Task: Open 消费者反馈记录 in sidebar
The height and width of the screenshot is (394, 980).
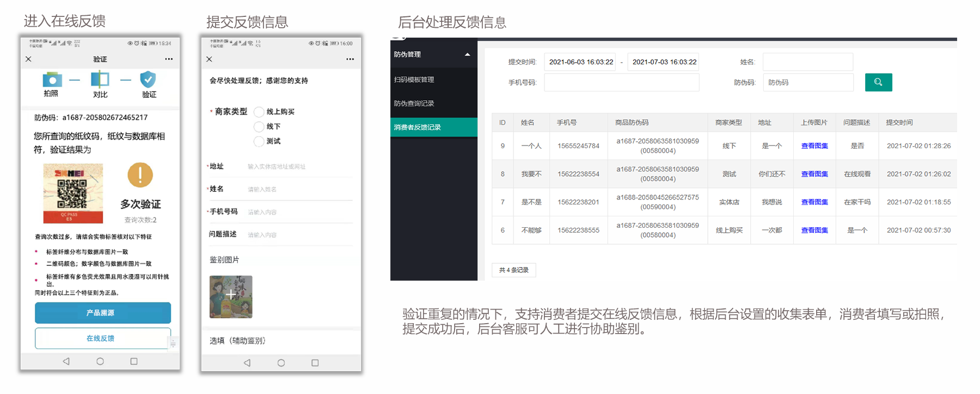Action: tap(434, 127)
